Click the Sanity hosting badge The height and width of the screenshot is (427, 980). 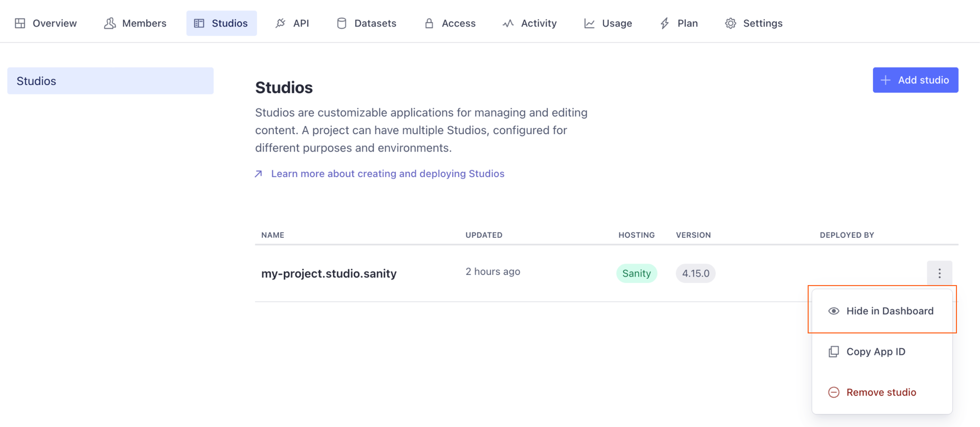tap(636, 273)
